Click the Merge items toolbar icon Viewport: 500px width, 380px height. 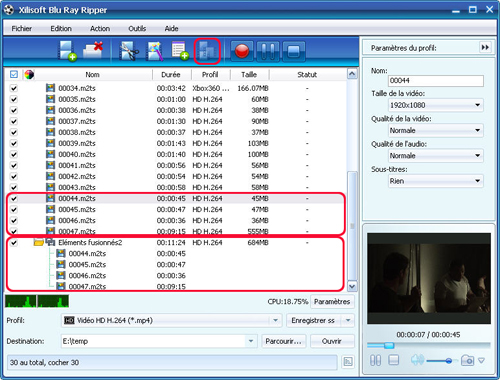click(x=207, y=51)
